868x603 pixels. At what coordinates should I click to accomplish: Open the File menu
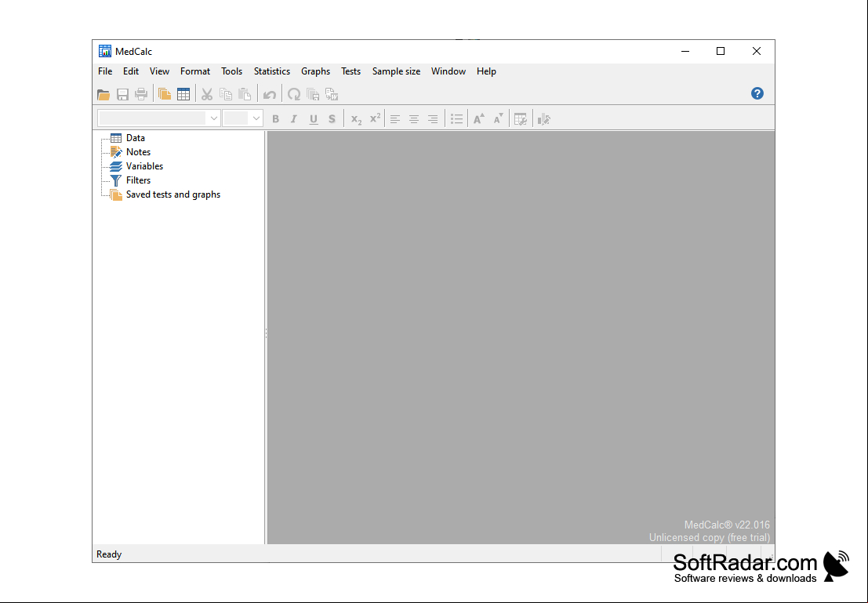pos(105,71)
